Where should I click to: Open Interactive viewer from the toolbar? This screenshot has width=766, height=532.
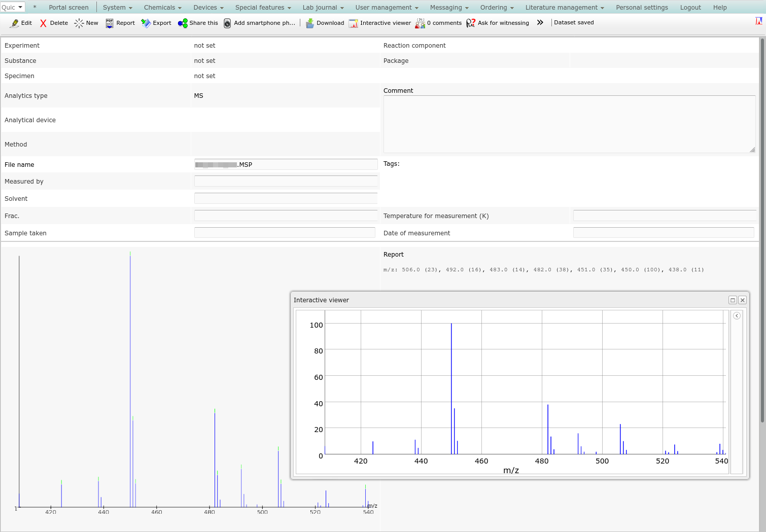pyautogui.click(x=354, y=23)
